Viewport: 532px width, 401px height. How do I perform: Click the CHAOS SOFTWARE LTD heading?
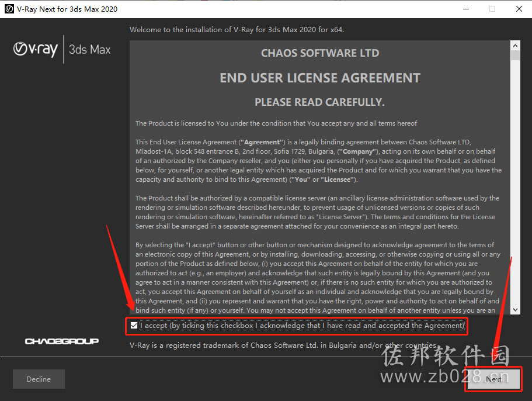320,53
